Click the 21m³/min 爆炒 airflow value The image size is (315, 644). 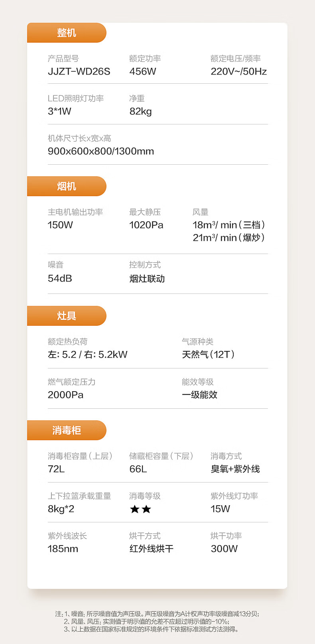(x=228, y=238)
